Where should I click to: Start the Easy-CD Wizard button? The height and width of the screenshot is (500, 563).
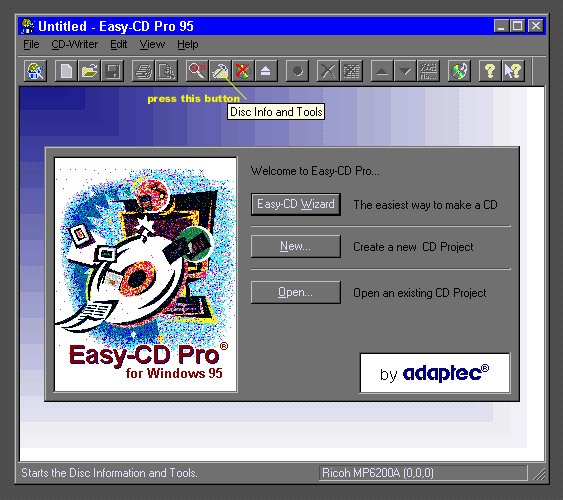point(296,204)
